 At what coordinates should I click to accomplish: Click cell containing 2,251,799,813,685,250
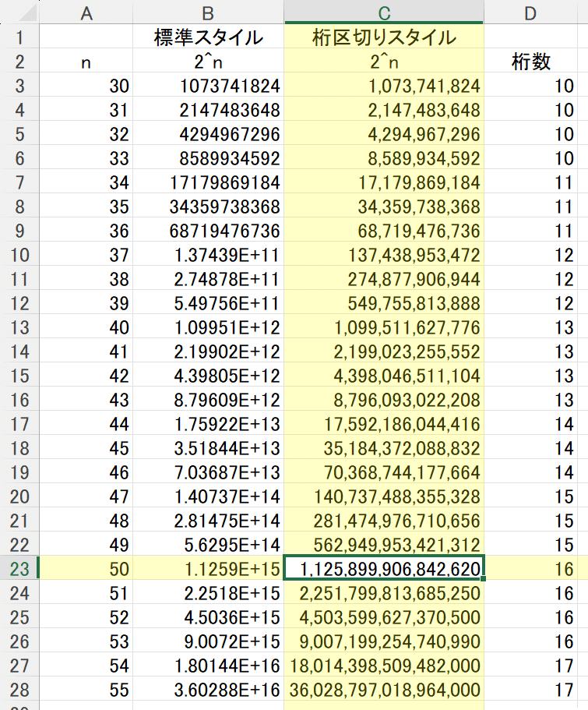point(384,593)
